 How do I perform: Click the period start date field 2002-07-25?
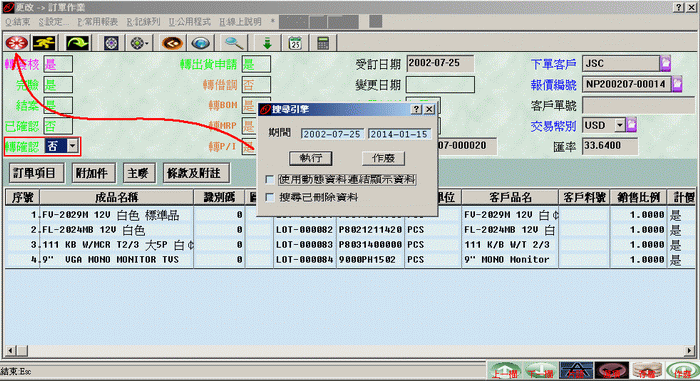[x=332, y=134]
